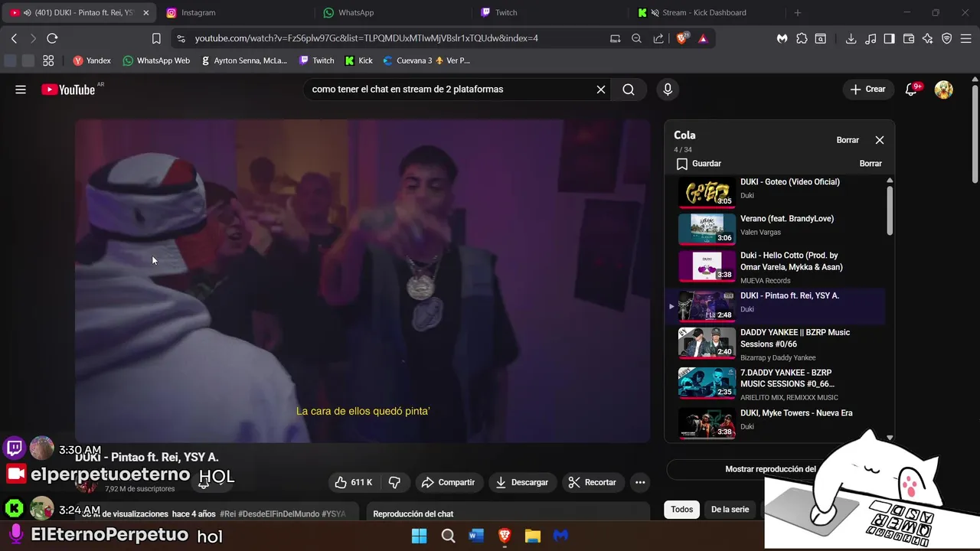Image resolution: width=980 pixels, height=551 pixels.
Task: Open media controls music-note icon
Action: [x=870, y=38]
